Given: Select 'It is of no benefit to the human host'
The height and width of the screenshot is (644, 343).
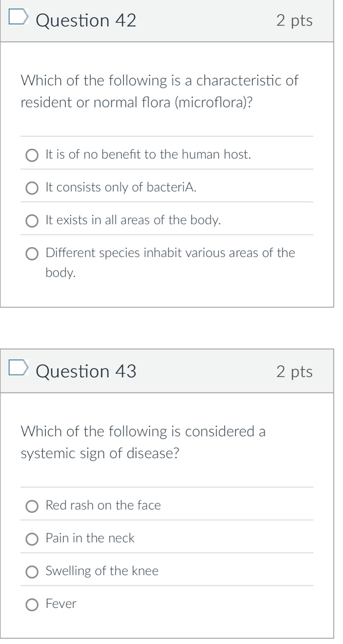Looking at the screenshot, I should point(32,155).
